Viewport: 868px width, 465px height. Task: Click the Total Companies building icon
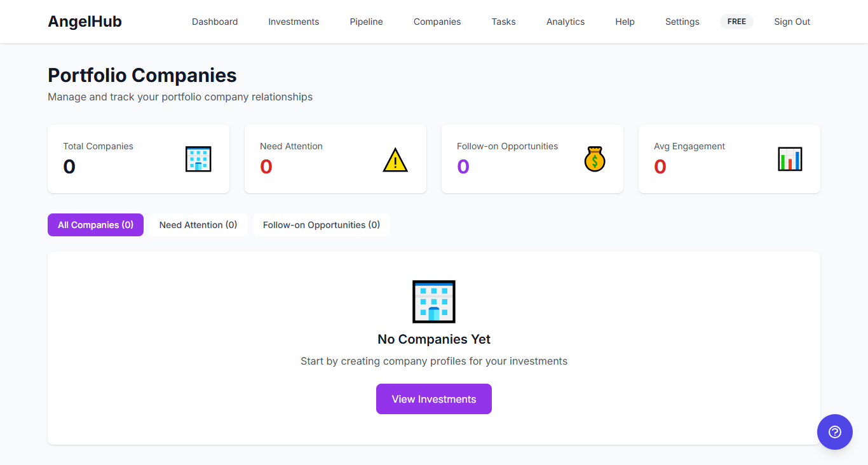[x=198, y=159]
